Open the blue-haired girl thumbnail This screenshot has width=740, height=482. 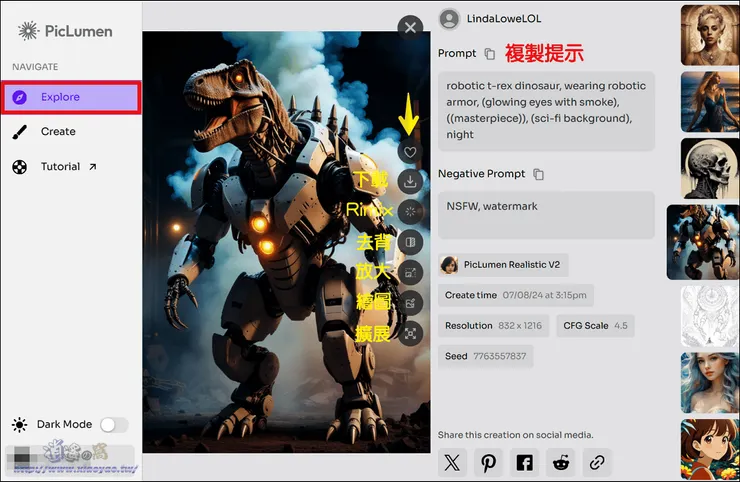coord(710,382)
